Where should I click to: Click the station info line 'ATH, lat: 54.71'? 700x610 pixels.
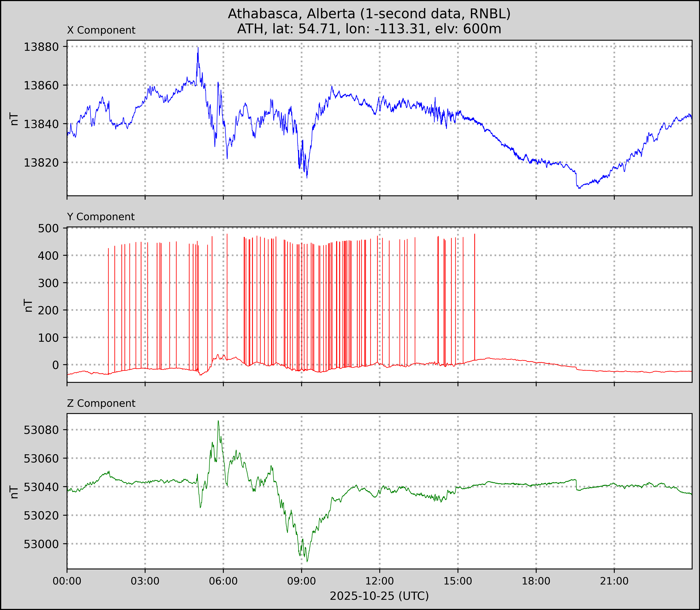pos(369,29)
